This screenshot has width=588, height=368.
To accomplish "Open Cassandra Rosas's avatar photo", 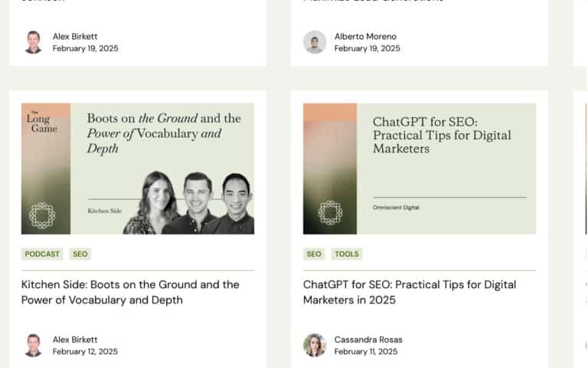I will [x=315, y=345].
